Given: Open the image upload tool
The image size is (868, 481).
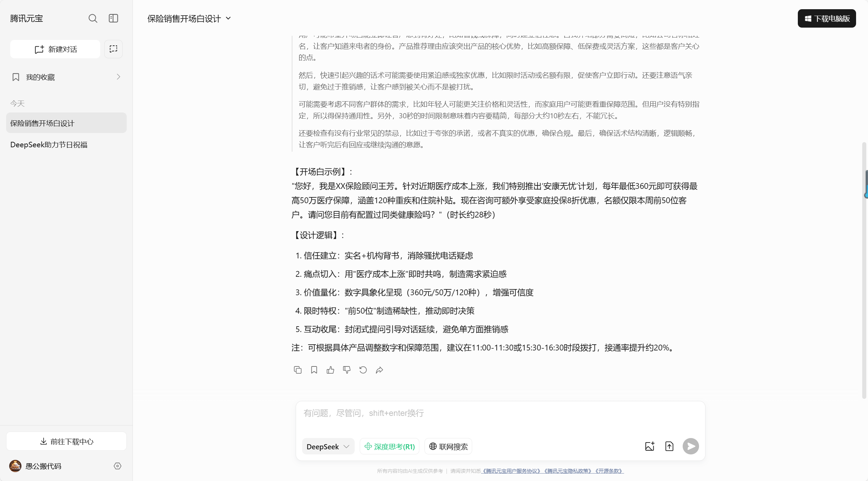Looking at the screenshot, I should [x=649, y=446].
